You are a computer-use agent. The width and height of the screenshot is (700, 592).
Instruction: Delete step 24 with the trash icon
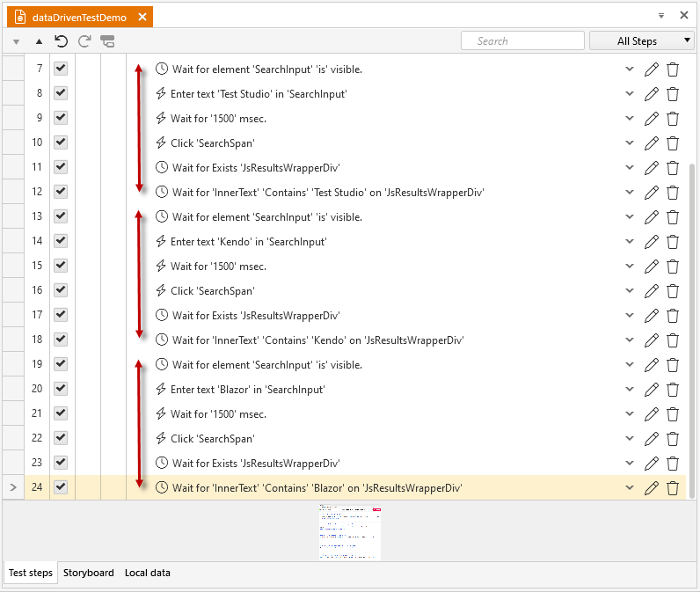tap(673, 488)
